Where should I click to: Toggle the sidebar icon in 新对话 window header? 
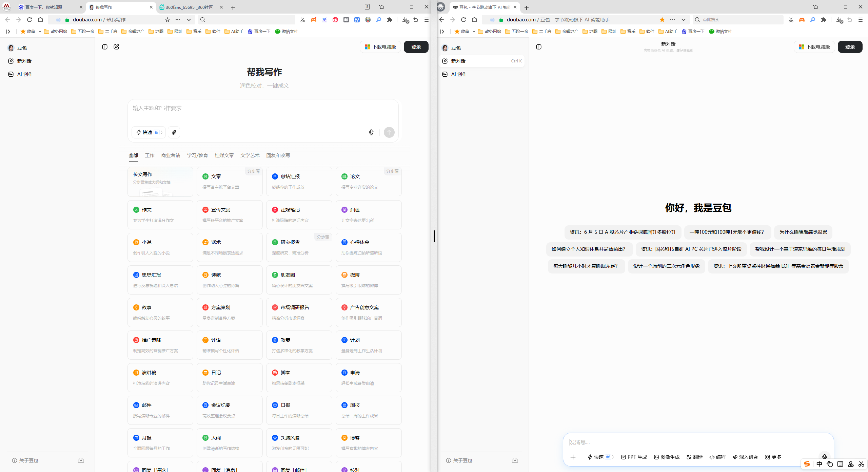tap(539, 47)
